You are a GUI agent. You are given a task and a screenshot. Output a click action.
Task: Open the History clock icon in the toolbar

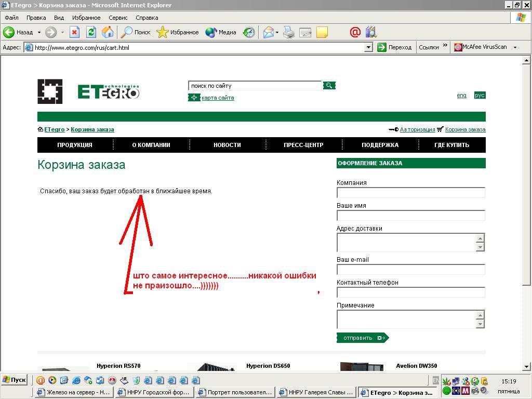[x=249, y=32]
